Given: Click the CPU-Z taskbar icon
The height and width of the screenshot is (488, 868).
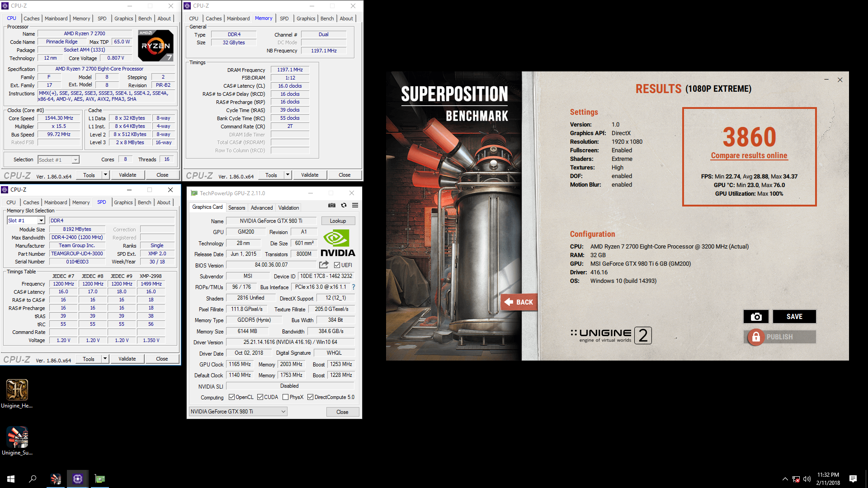Looking at the screenshot, I should coord(77,479).
